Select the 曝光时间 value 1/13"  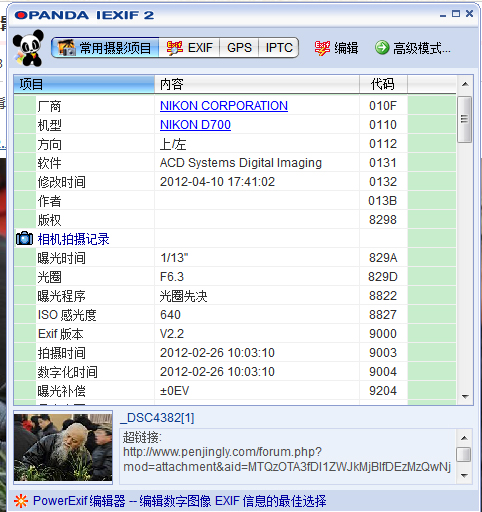[174, 258]
